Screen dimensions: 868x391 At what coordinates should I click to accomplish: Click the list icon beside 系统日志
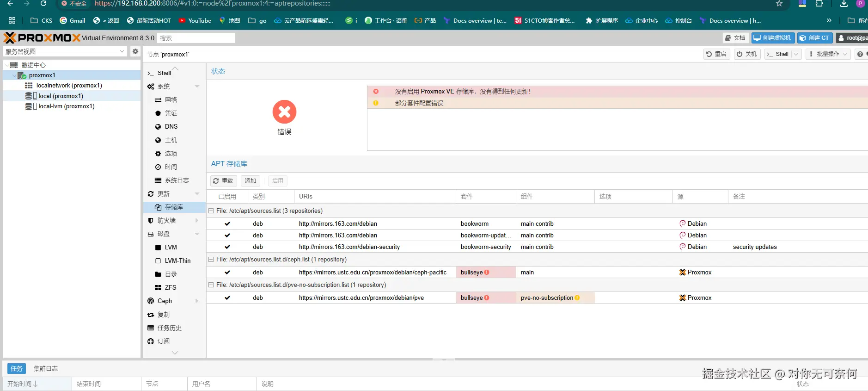click(x=158, y=180)
